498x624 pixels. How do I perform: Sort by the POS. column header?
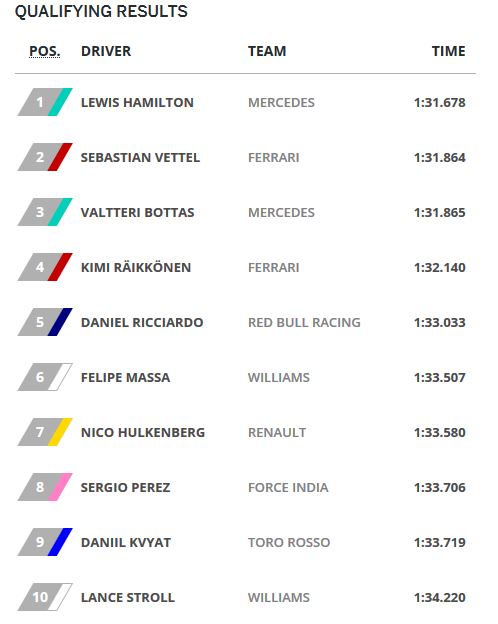coord(45,51)
